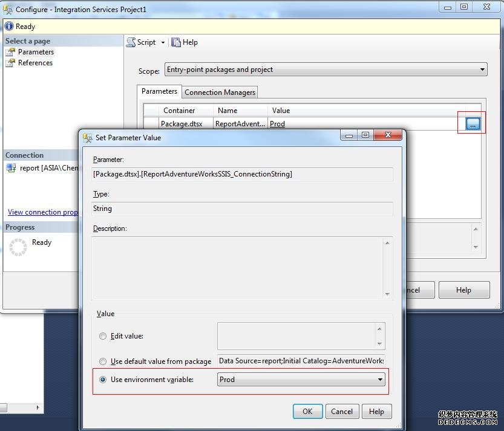Click the Edit value text field
The height and width of the screenshot is (431, 504).
pyautogui.click(x=296, y=335)
